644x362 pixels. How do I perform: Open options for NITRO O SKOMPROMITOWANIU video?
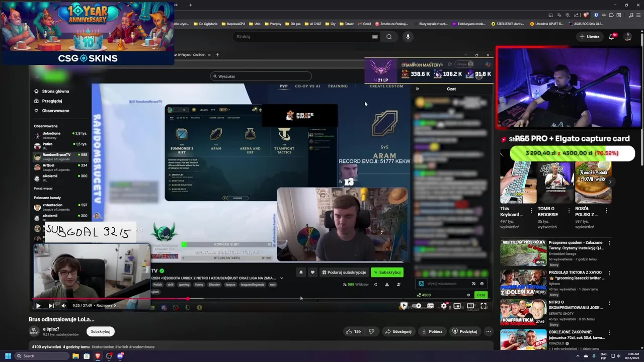(x=609, y=303)
